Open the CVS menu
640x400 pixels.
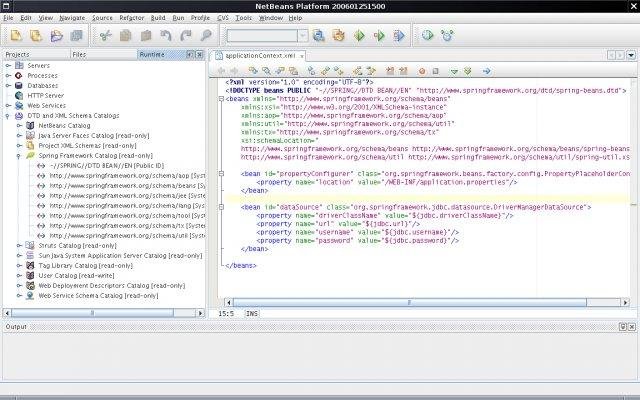(x=223, y=18)
